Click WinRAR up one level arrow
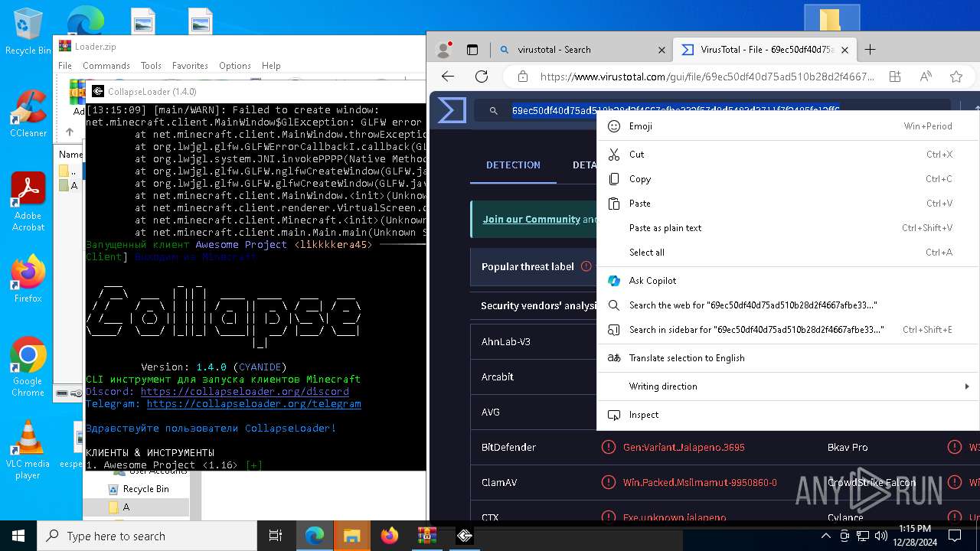 pyautogui.click(x=70, y=132)
